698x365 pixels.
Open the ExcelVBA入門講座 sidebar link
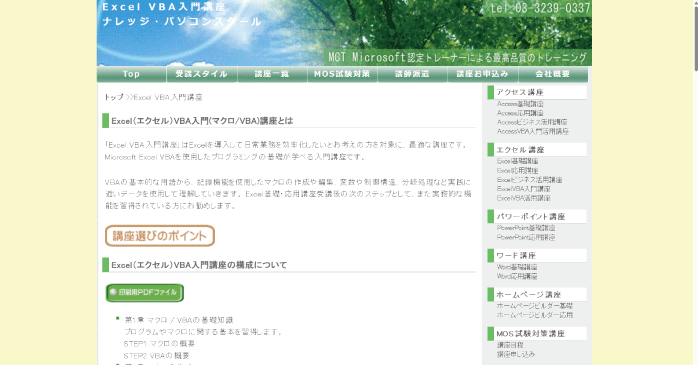click(x=524, y=189)
